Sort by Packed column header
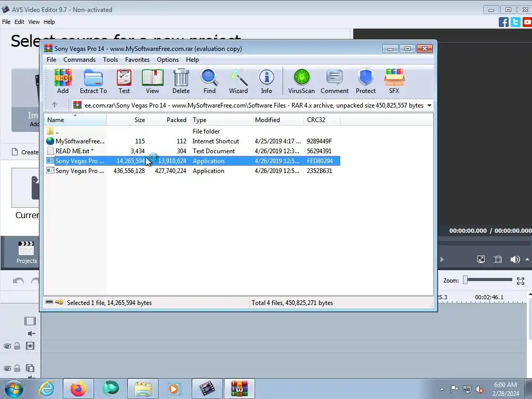Screen dimensions: 532x399 coord(169,120)
